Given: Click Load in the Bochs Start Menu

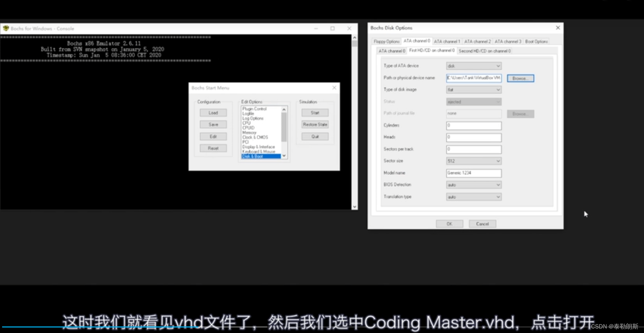Looking at the screenshot, I should (213, 113).
